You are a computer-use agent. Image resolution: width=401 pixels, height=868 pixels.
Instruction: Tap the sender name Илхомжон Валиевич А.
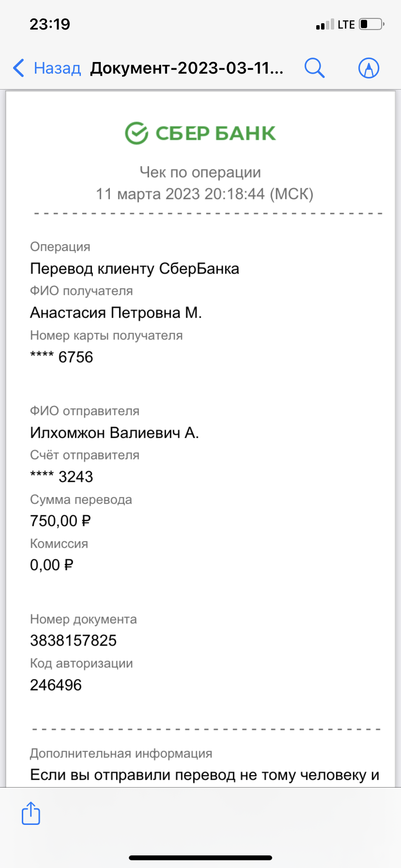(x=114, y=433)
